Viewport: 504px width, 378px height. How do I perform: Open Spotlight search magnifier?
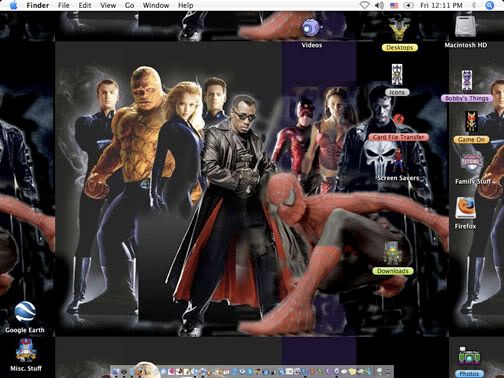pyautogui.click(x=489, y=5)
